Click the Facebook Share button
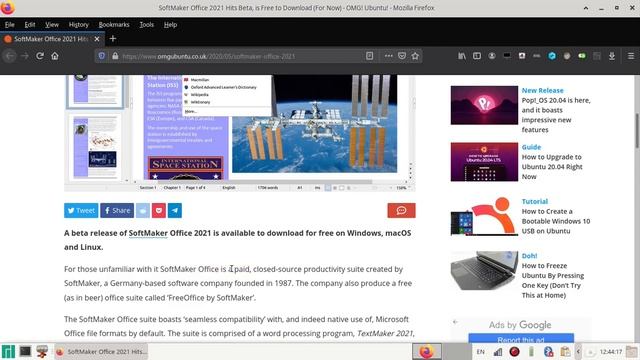This screenshot has height=360, width=640. coord(117,211)
